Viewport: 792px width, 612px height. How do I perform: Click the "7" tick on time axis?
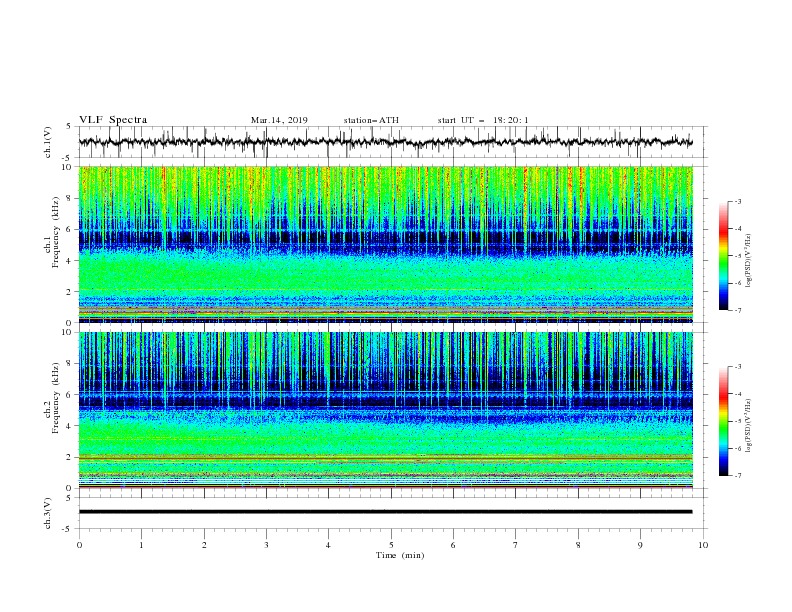(x=516, y=545)
